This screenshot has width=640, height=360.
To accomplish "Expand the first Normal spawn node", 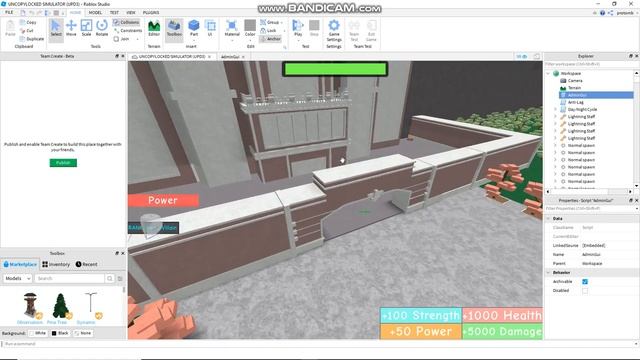I will (x=555, y=145).
